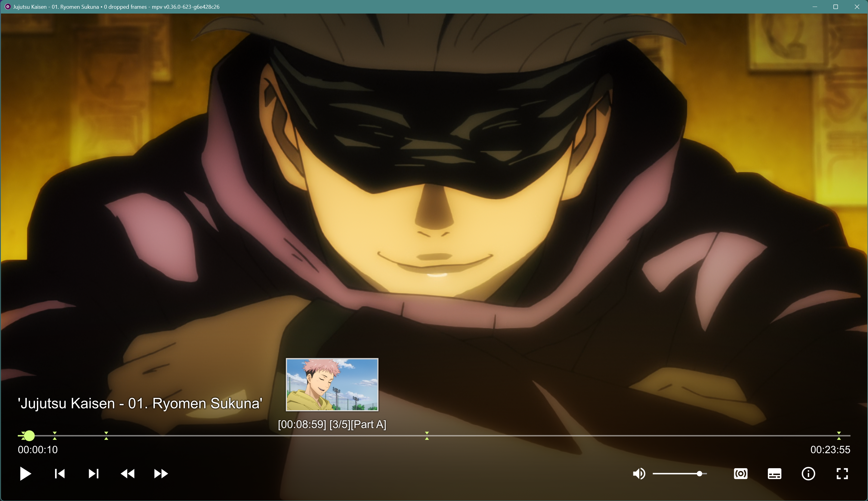868x501 pixels.
Task: Click the 'Jujutsu Kaisen - 01. Ryomen Sukuna' title
Action: point(140,403)
